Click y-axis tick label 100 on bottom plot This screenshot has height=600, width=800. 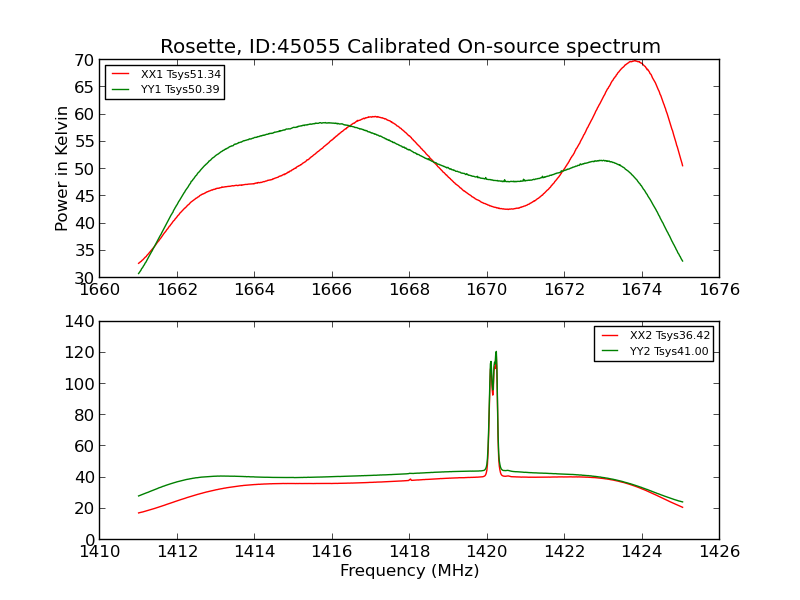pos(80,384)
